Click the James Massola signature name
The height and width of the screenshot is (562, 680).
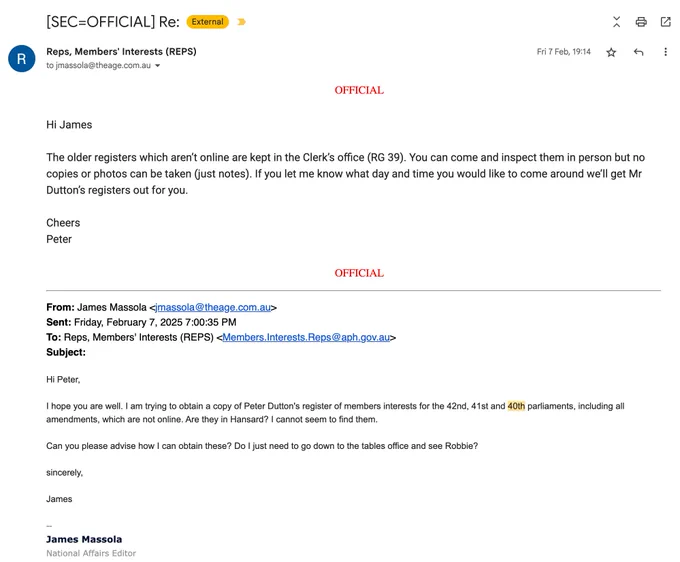pos(84,539)
